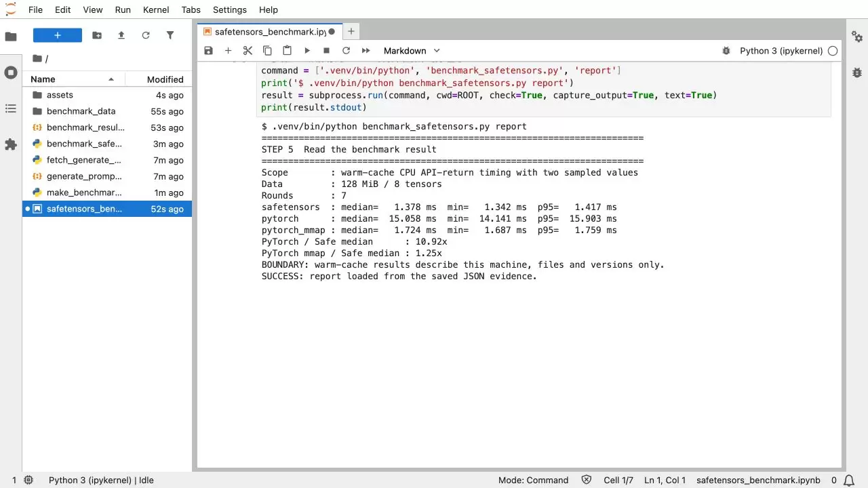Open the Debugger right sidebar panel
The width and height of the screenshot is (868, 488).
coord(857,73)
